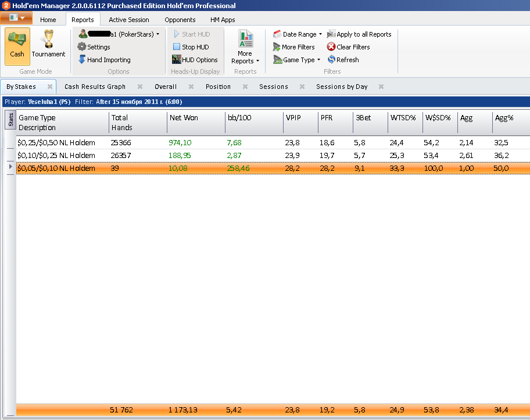The height and width of the screenshot is (420, 530).
Task: Open the Home ribbon tab
Action: click(x=48, y=20)
